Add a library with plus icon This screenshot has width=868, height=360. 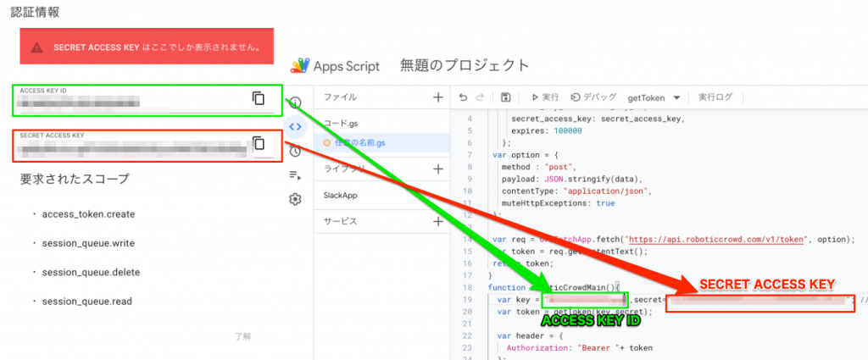[438, 169]
